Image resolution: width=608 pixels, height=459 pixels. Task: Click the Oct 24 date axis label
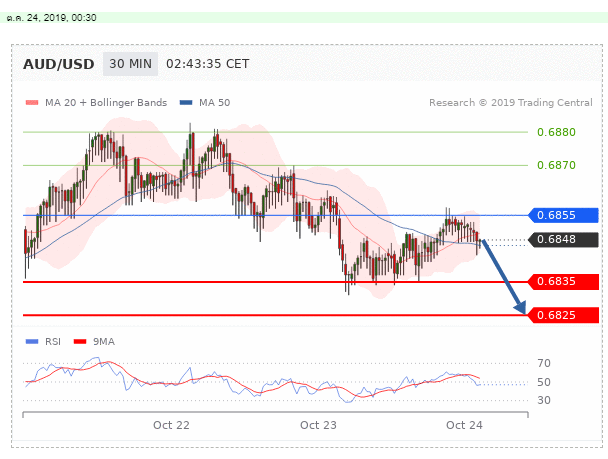click(x=464, y=425)
